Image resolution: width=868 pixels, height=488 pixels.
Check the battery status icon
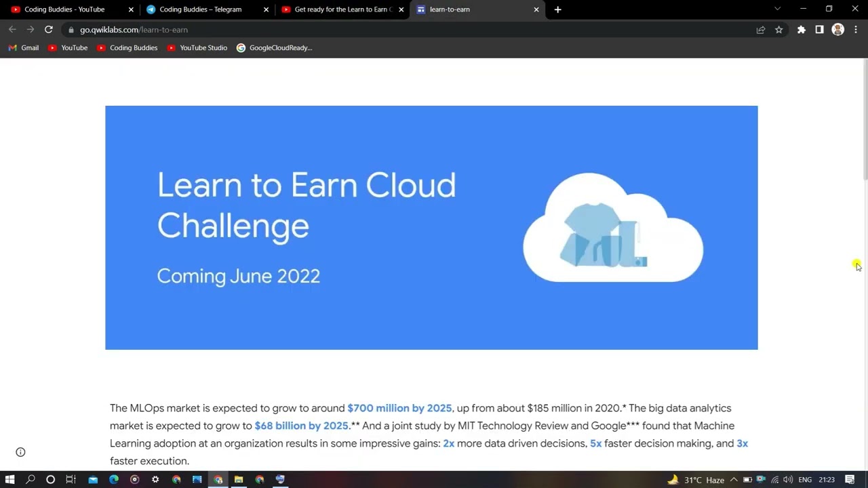[x=747, y=480]
